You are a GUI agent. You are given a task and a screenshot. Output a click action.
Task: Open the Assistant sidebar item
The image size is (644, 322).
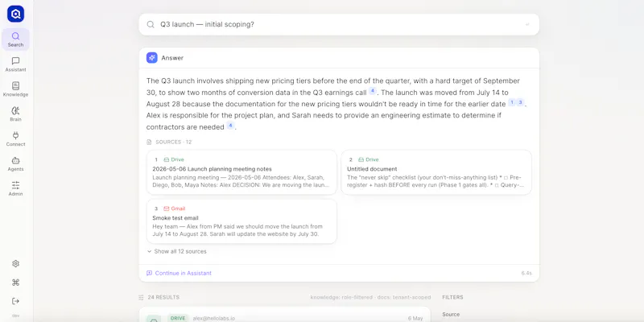(15, 64)
